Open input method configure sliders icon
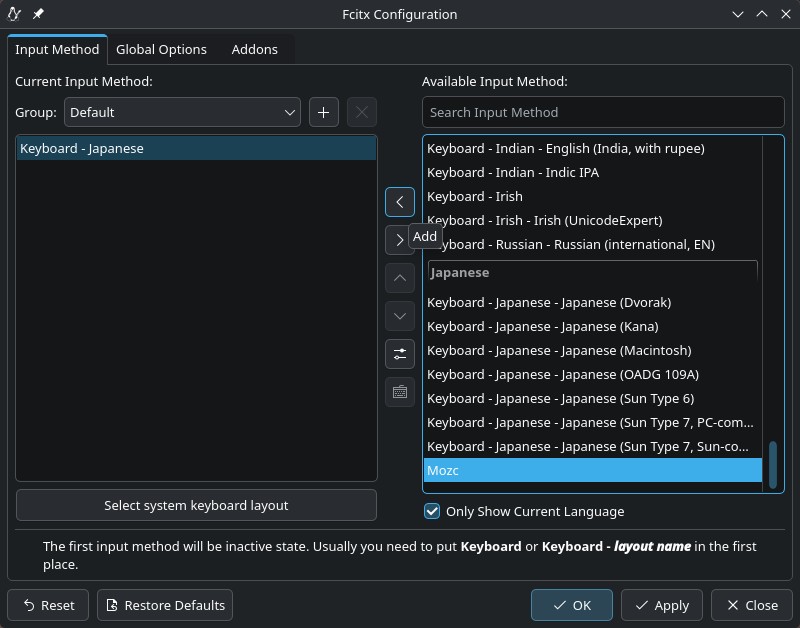 (x=400, y=354)
